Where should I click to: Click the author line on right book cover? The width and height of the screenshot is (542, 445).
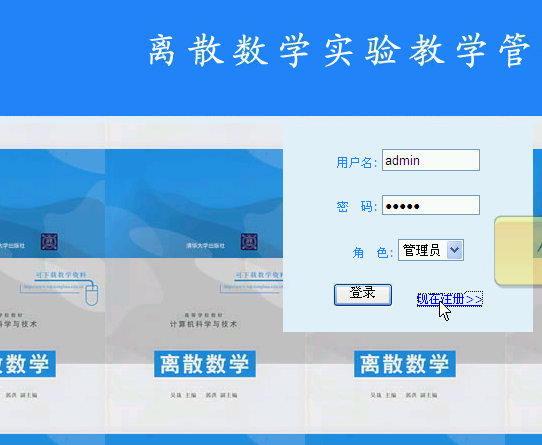[403, 395]
